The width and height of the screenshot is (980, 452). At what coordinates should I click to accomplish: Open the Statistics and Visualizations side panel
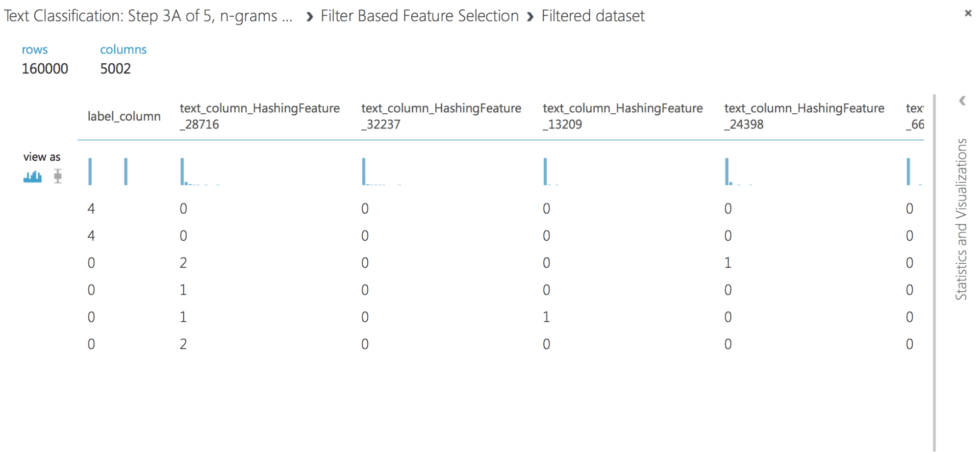[961, 219]
